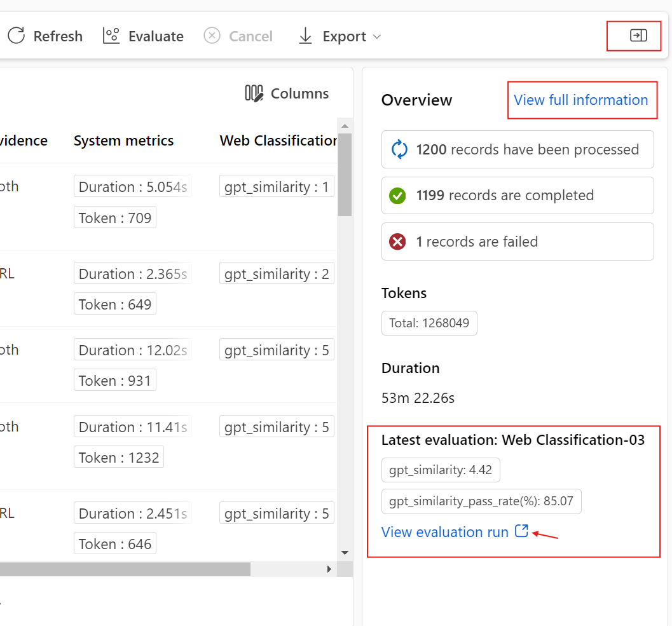
Task: Click the horizontal scrollbar right arrow
Action: [x=329, y=569]
